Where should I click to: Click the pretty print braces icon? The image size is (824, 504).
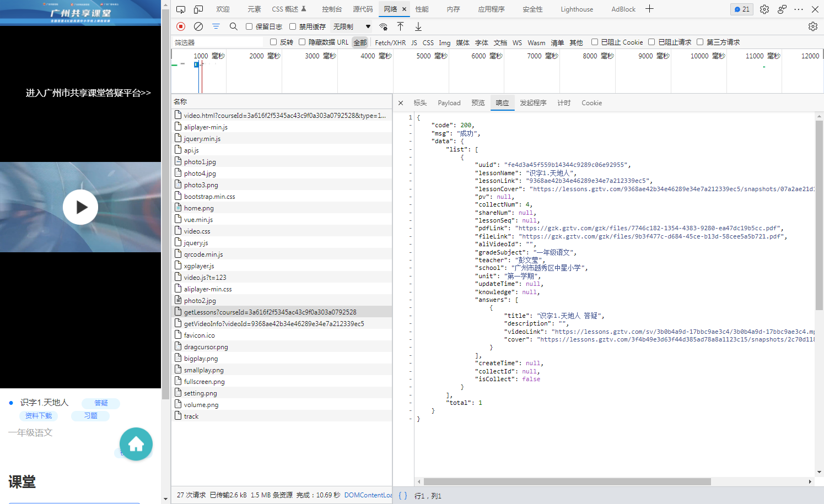coord(403,496)
